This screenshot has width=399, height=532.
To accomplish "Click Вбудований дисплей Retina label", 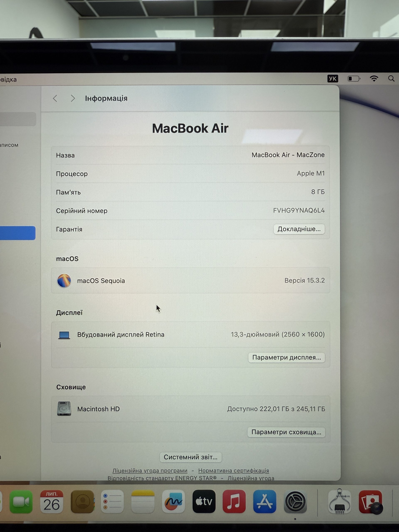I will pos(121,335).
